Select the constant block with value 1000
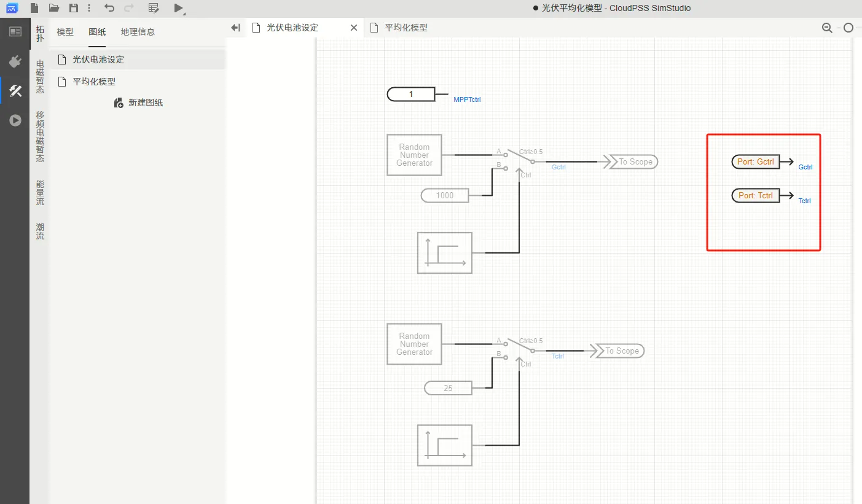This screenshot has width=862, height=504. [x=445, y=195]
